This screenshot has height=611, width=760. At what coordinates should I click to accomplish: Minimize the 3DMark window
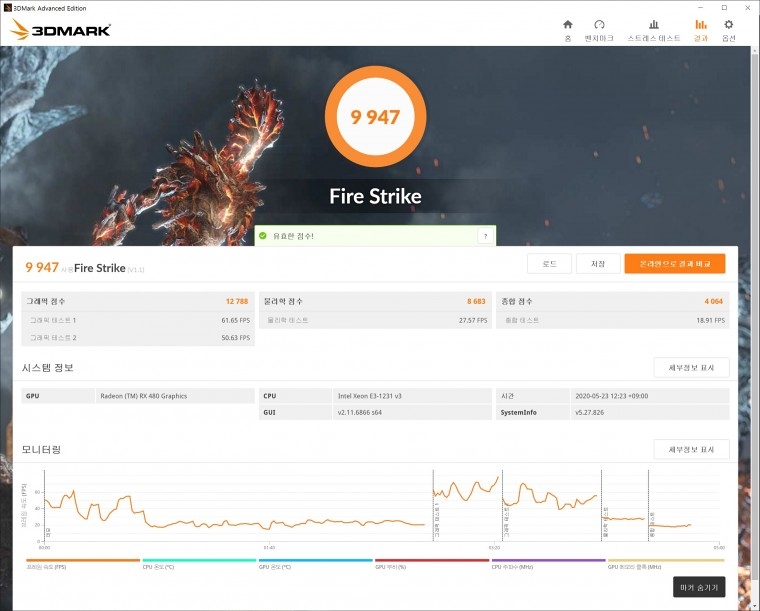tap(701, 8)
